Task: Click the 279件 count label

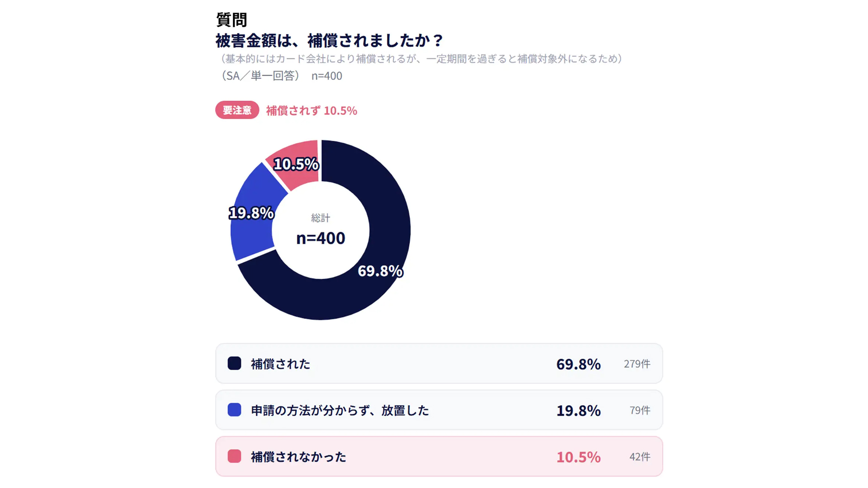Action: [637, 364]
